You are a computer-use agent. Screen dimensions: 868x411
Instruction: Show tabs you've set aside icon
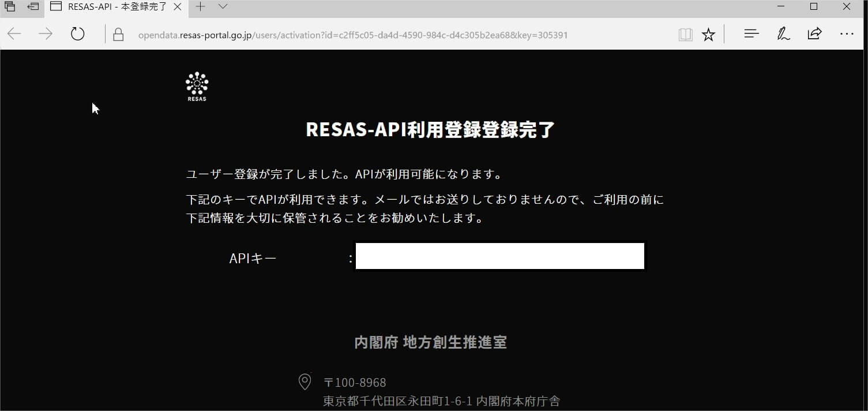pos(10,7)
